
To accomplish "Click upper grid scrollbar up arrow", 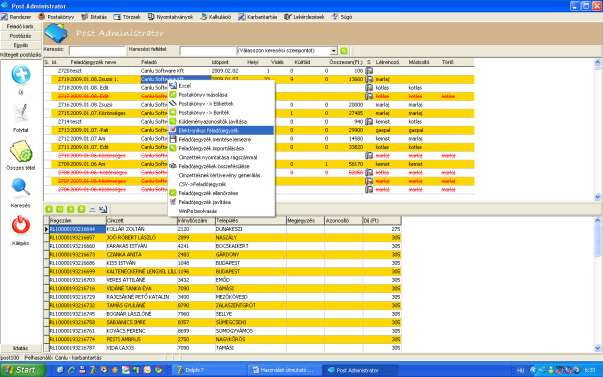I will 598,62.
